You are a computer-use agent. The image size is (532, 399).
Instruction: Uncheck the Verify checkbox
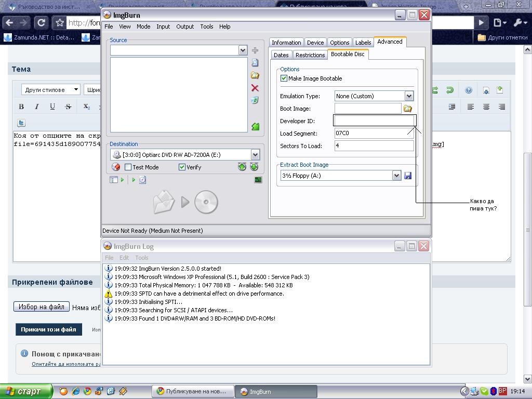pos(182,167)
